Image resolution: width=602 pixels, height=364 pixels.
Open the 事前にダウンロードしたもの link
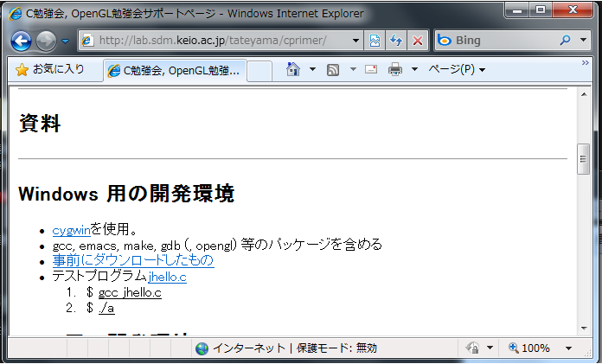[132, 260]
